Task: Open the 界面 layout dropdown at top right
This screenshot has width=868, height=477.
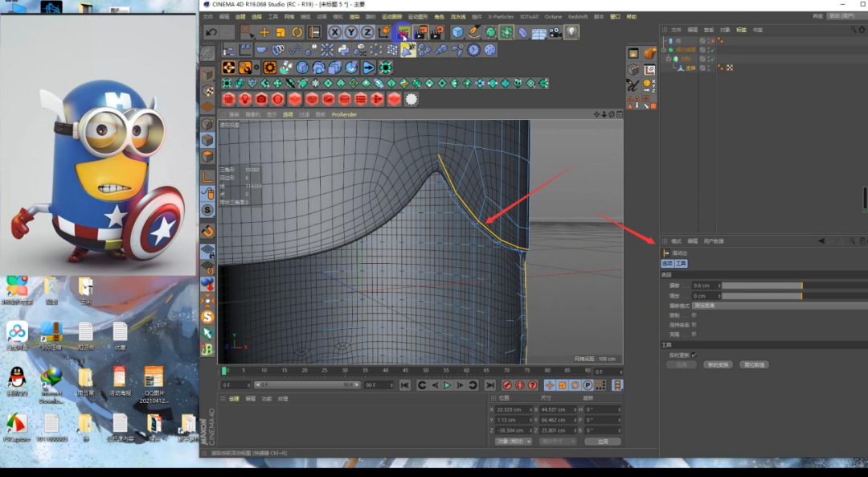Action: pyautogui.click(x=846, y=16)
